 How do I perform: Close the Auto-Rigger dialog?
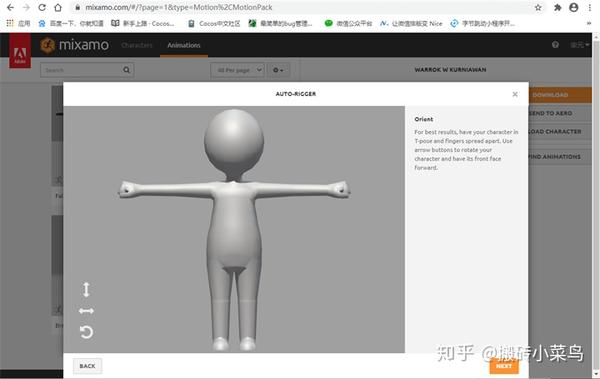point(515,94)
